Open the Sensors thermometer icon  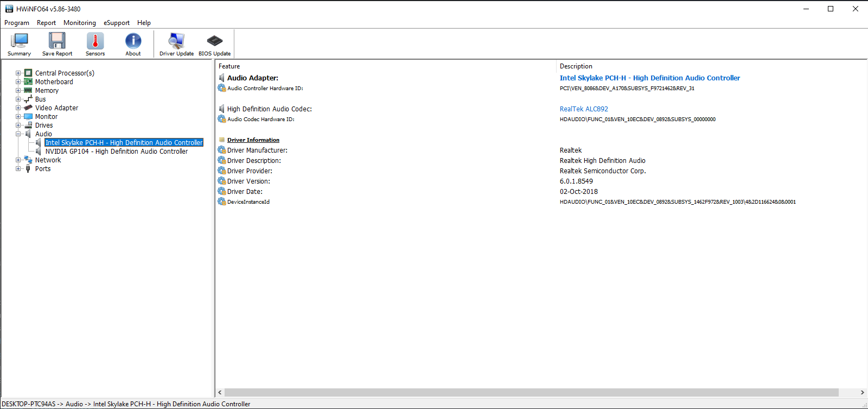point(95,41)
